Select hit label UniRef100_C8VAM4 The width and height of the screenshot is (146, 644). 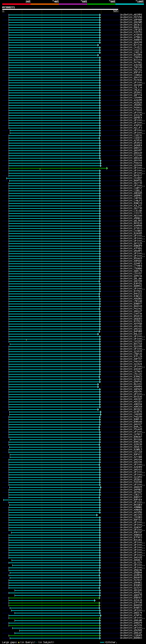(131, 98)
